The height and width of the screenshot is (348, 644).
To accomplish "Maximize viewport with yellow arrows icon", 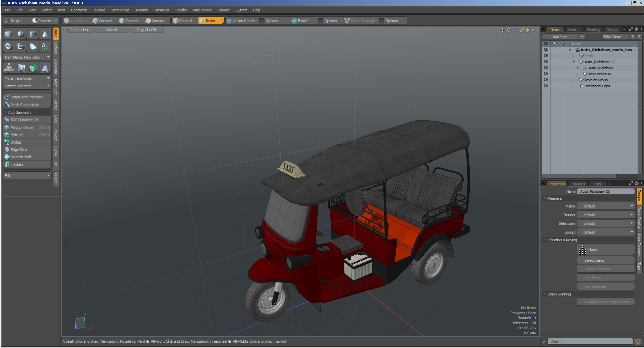I will (522, 30).
